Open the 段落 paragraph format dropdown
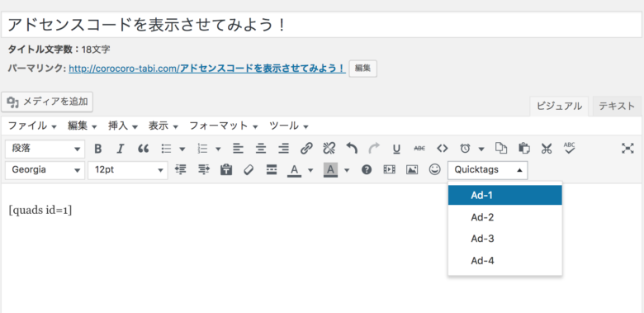This screenshot has width=644, height=313. tap(45, 149)
